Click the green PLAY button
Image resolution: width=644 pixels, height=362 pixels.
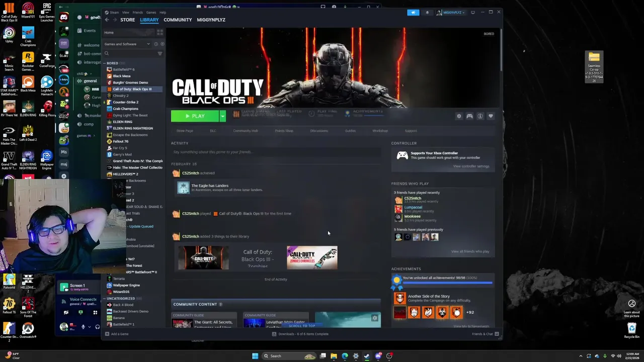click(x=195, y=116)
